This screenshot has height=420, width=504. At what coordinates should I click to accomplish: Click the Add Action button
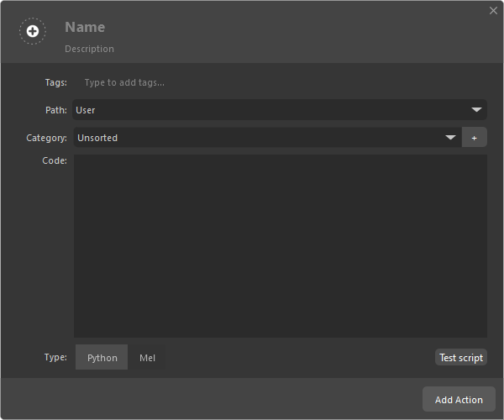tap(459, 400)
